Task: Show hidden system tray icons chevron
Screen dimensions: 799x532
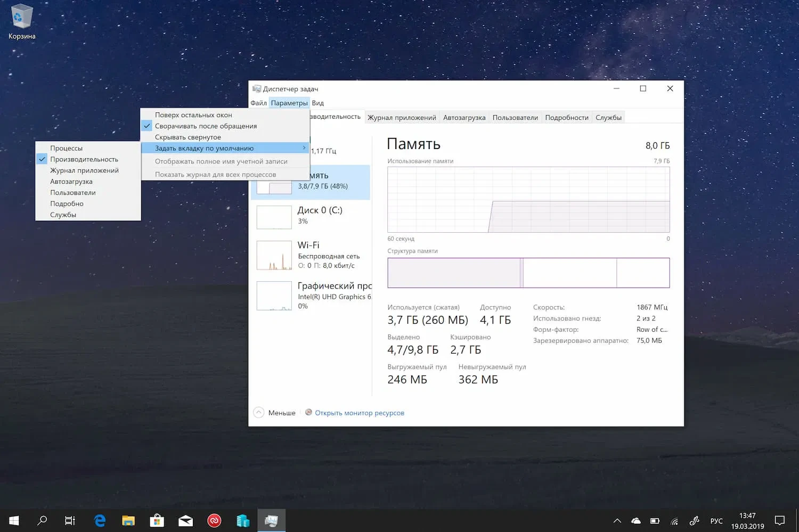Action: click(x=617, y=521)
